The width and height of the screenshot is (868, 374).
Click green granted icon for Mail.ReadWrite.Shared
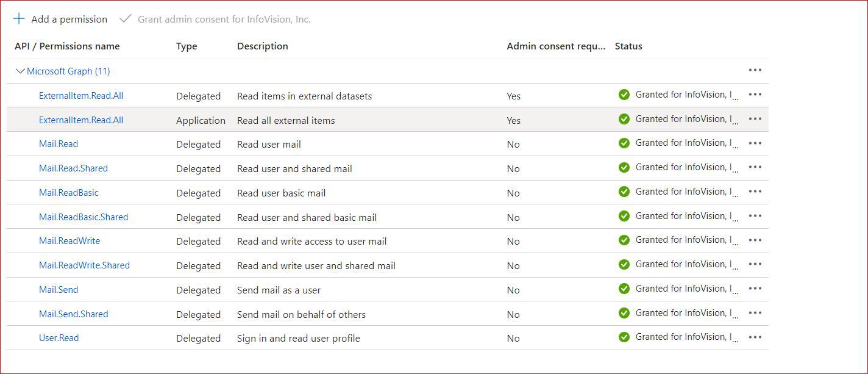624,264
